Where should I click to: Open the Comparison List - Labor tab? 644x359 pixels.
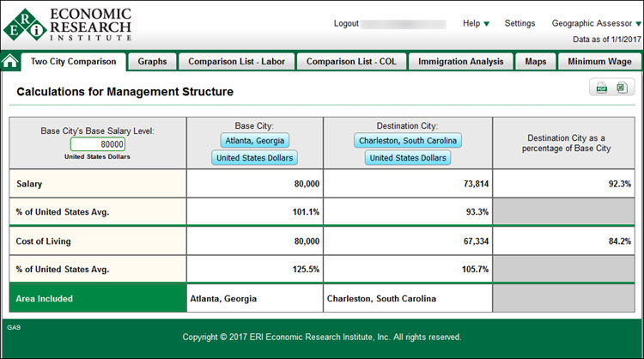236,62
